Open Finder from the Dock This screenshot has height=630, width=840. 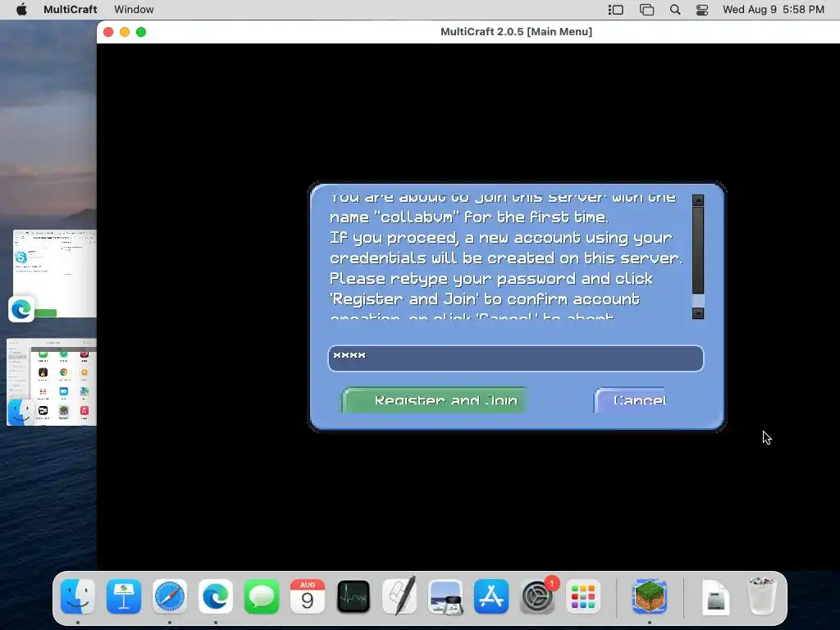click(x=78, y=596)
